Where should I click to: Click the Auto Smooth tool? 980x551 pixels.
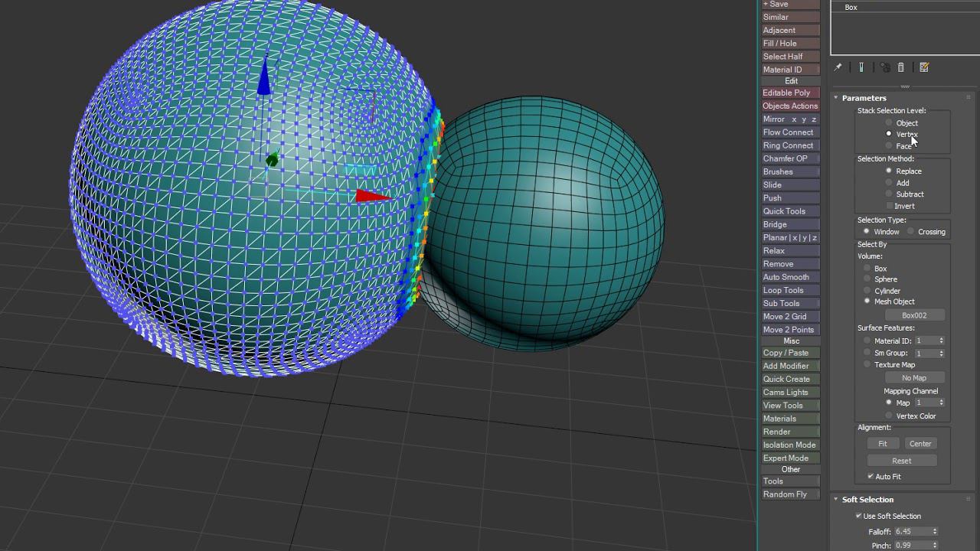click(790, 277)
